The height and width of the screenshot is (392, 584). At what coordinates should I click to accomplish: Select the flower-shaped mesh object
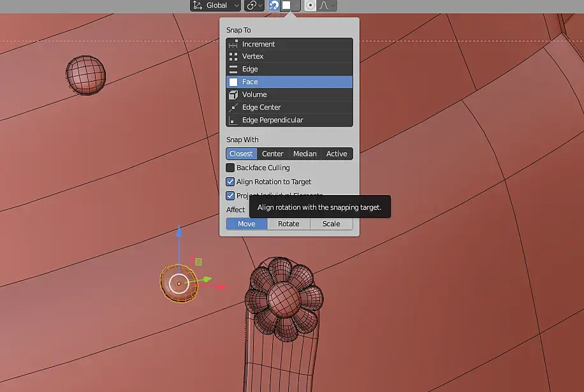pos(284,298)
